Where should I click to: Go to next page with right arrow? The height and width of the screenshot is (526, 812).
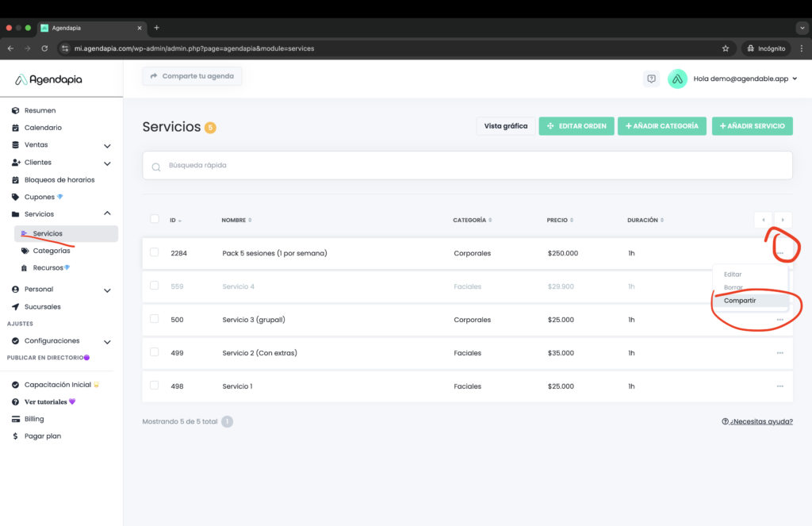[x=783, y=220]
